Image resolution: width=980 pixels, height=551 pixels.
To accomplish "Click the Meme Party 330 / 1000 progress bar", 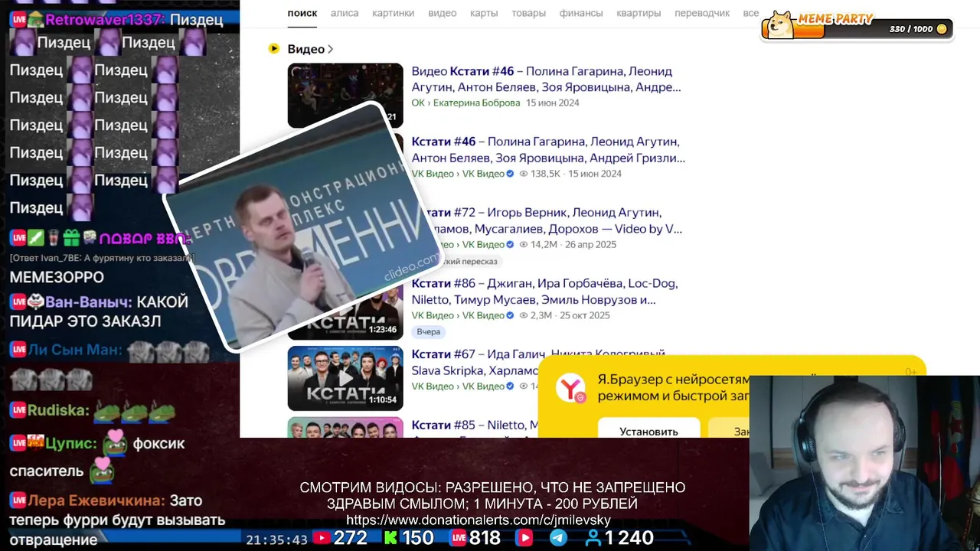I will (x=857, y=29).
